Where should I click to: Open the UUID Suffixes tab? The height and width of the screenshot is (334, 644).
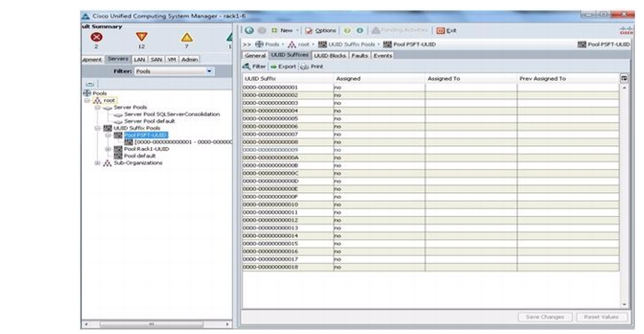[x=289, y=55]
